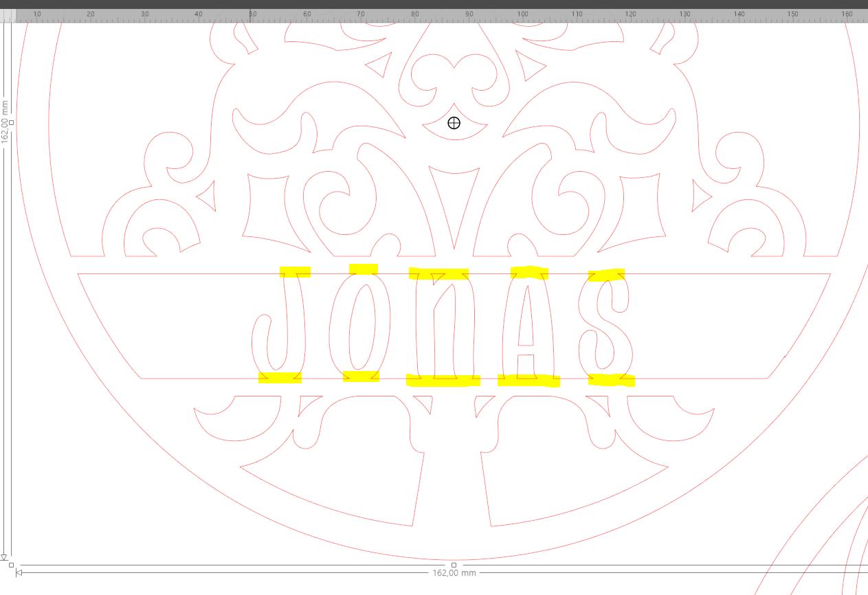Click the yellow highlight below letter J
The height and width of the screenshot is (595, 868).
click(x=280, y=377)
